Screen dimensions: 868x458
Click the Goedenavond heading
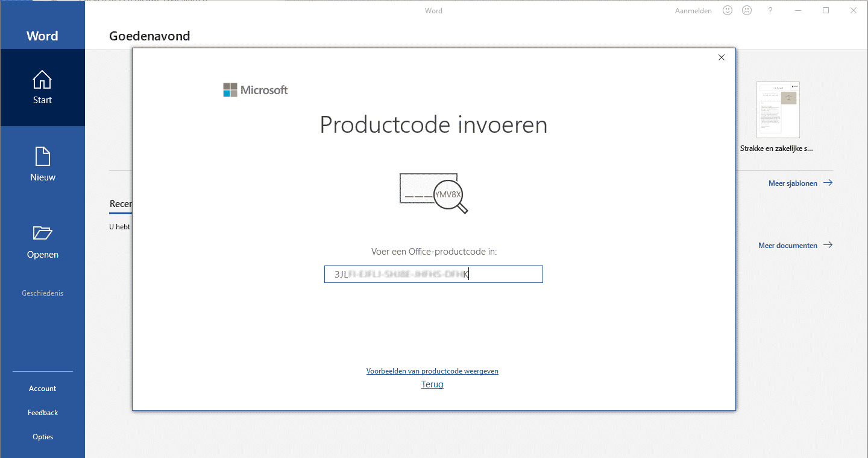(149, 36)
